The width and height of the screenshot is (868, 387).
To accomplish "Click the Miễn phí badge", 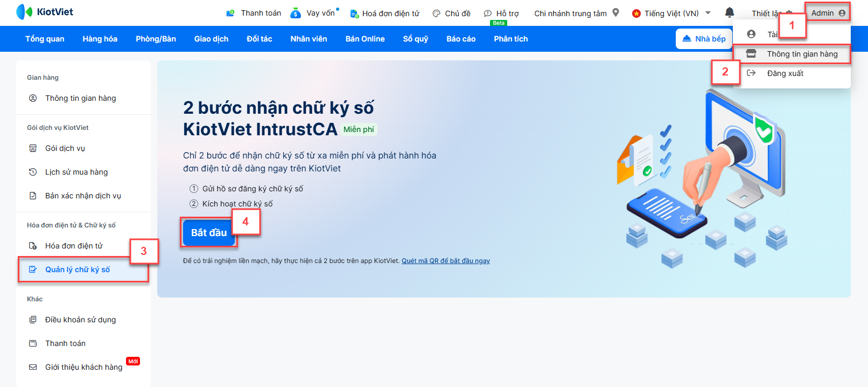I will pos(359,129).
